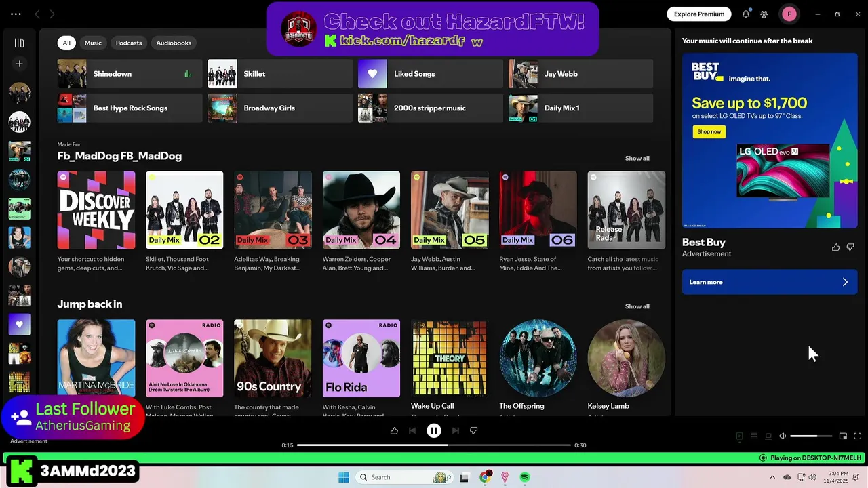
Task: Click the Explore Premium button
Action: tap(699, 14)
